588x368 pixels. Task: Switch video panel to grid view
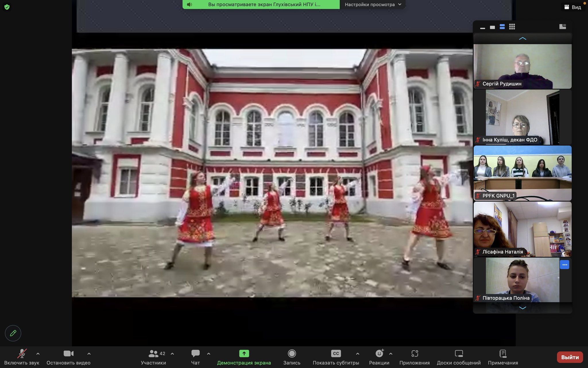tap(512, 27)
